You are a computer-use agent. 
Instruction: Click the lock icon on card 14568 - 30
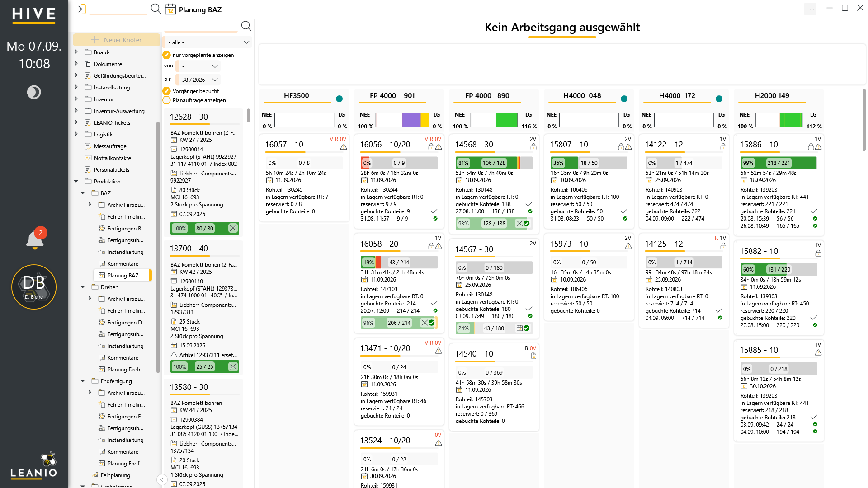pos(533,147)
